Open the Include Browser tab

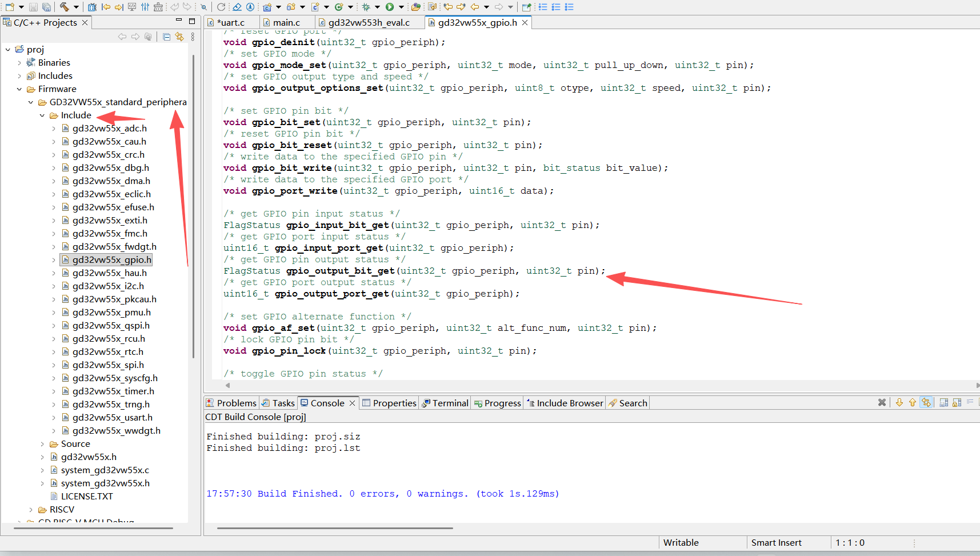coord(565,403)
